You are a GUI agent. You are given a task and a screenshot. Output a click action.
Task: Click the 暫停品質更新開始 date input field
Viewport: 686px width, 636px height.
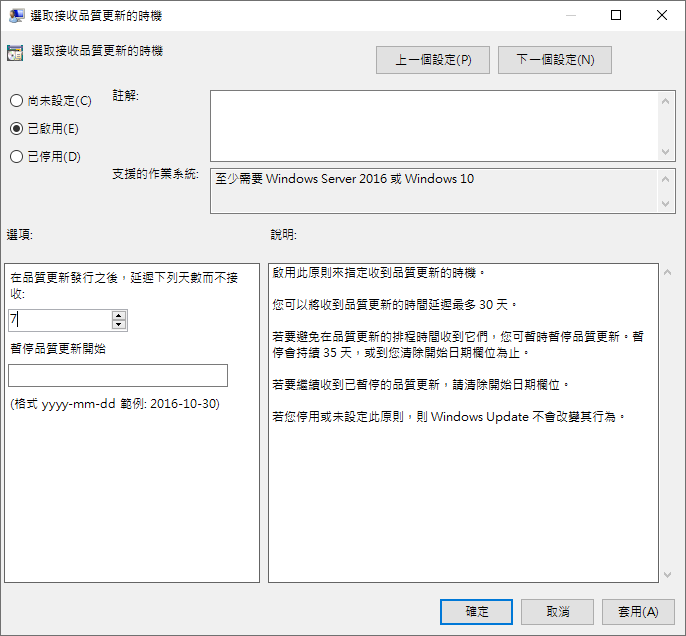coord(118,376)
